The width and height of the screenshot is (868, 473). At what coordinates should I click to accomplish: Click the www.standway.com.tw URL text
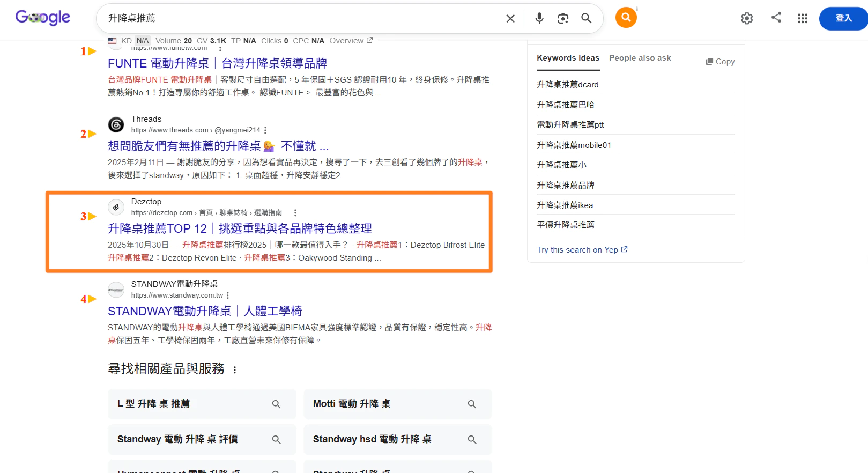(x=177, y=295)
